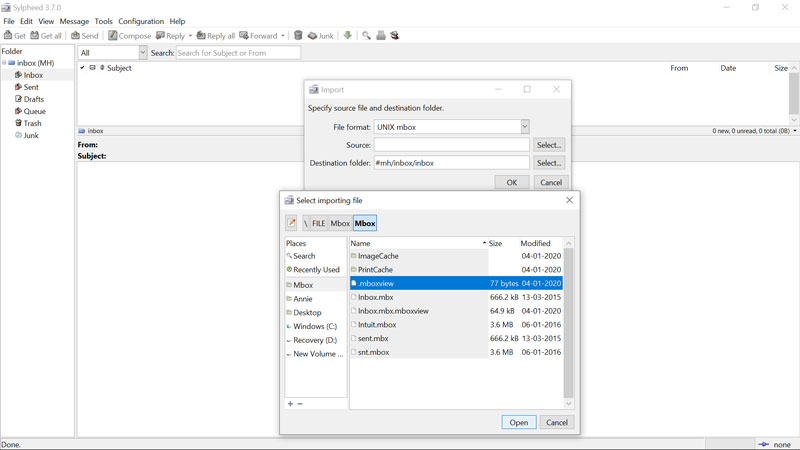This screenshot has height=450, width=800.
Task: Click the green Next unread arrow icon
Action: coord(347,35)
